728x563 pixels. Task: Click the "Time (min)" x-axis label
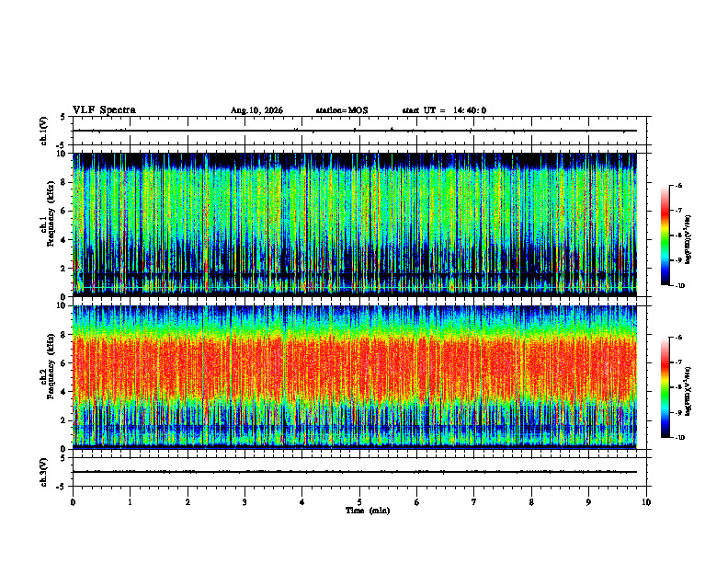(368, 511)
